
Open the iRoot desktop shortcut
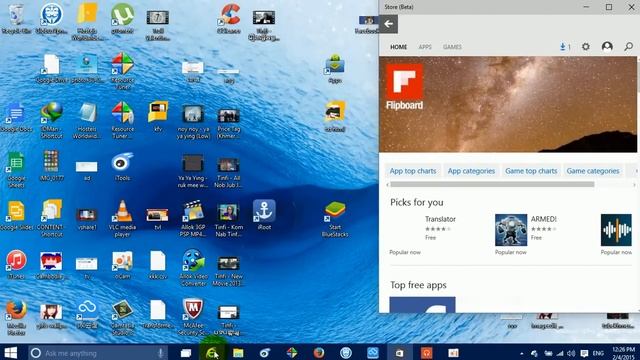pyautogui.click(x=264, y=215)
